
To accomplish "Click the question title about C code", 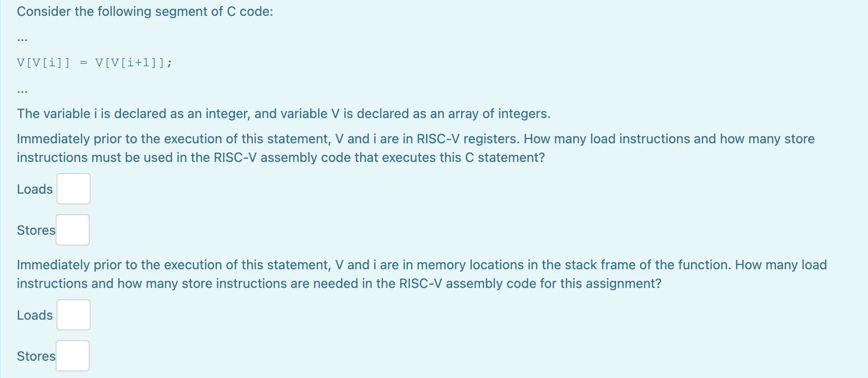I will pyautogui.click(x=145, y=11).
